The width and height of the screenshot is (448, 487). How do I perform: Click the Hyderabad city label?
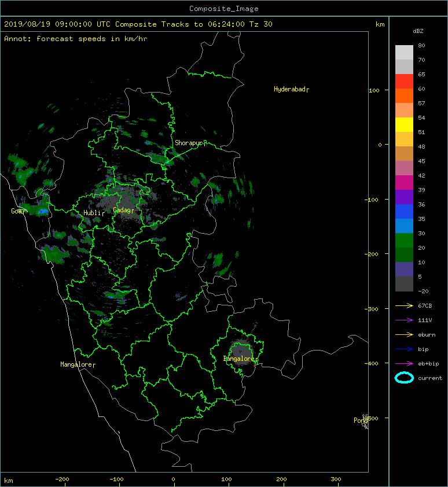click(x=291, y=89)
